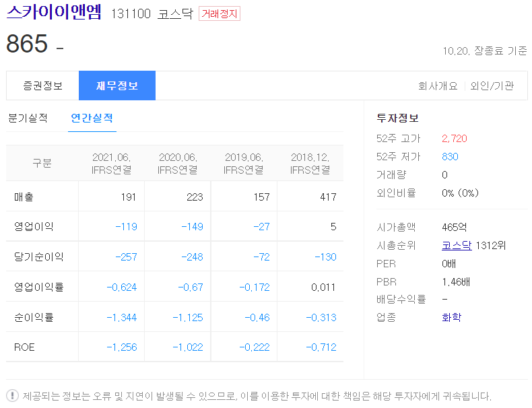Click the info icon beside disclaimer
This screenshot has width=532, height=408.
(13, 395)
